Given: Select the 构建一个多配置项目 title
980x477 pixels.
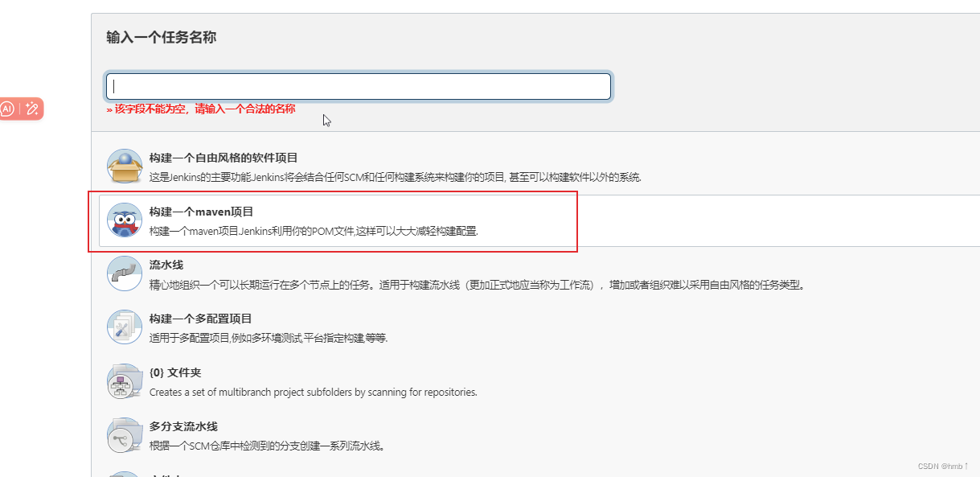Looking at the screenshot, I should tap(201, 319).
